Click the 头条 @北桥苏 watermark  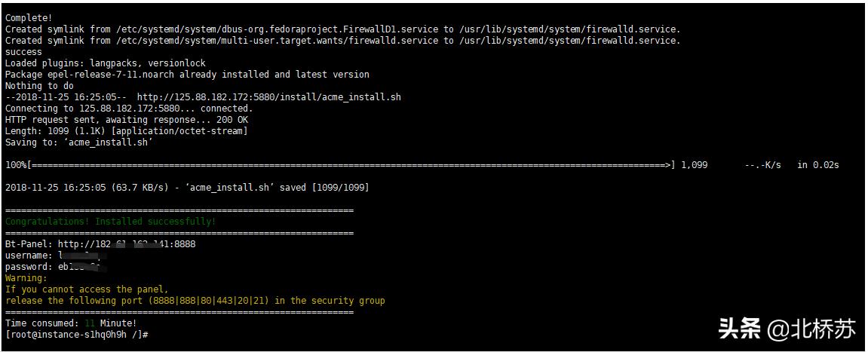click(x=787, y=329)
